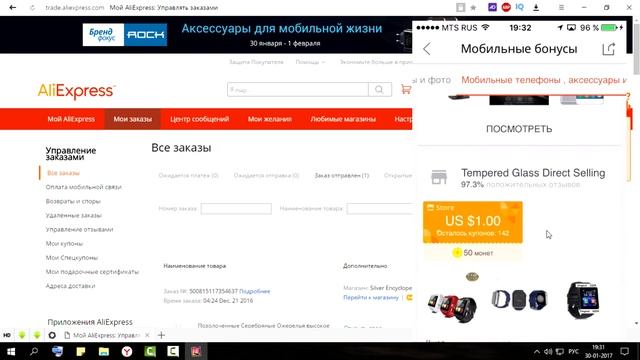Tap the US $1.00 store coupon
Viewport: 640px width, 360px height.
click(x=473, y=222)
